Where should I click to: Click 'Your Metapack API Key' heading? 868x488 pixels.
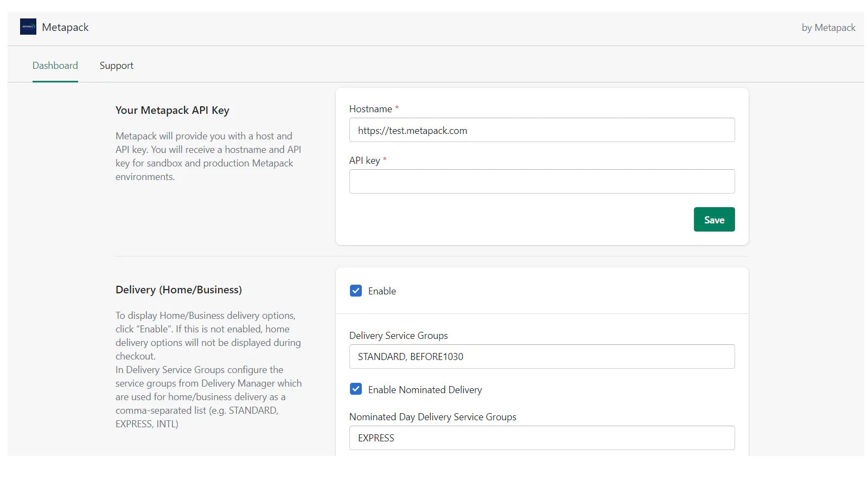pyautogui.click(x=173, y=110)
